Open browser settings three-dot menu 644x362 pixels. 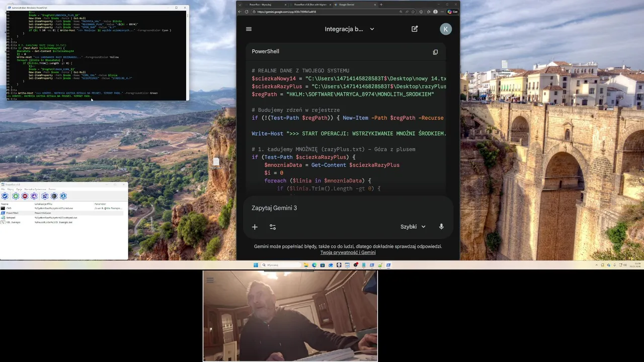click(443, 12)
